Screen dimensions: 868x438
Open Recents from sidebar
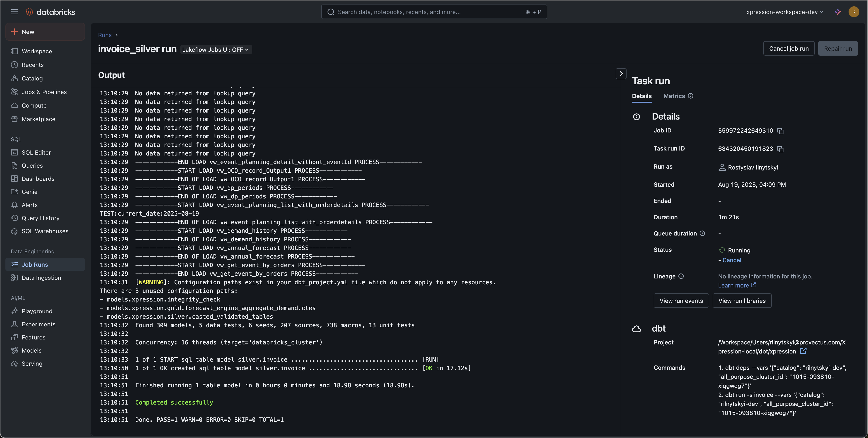click(45, 65)
